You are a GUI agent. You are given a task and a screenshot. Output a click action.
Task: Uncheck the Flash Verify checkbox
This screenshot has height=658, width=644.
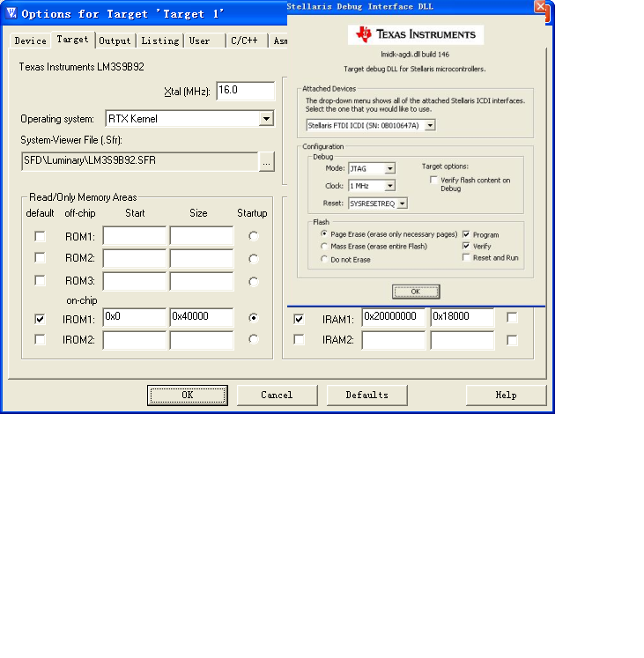(x=466, y=246)
